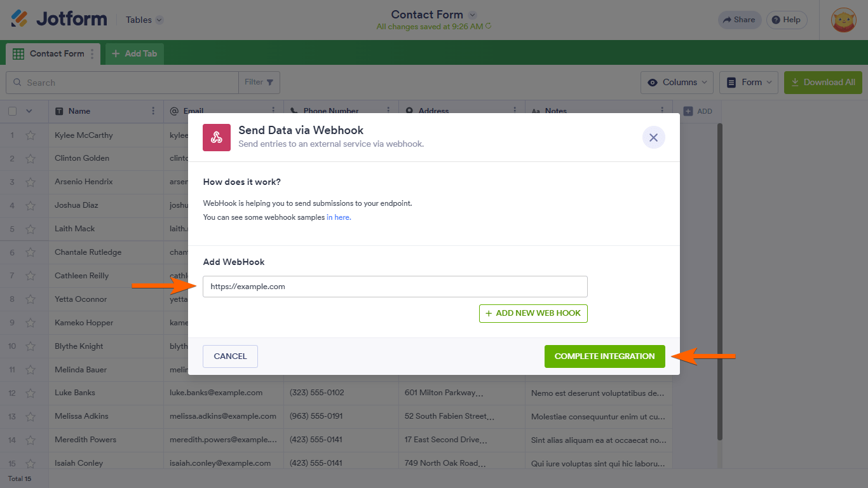Open the 'in here' webhook samples link
This screenshot has width=868, height=488.
pyautogui.click(x=338, y=217)
